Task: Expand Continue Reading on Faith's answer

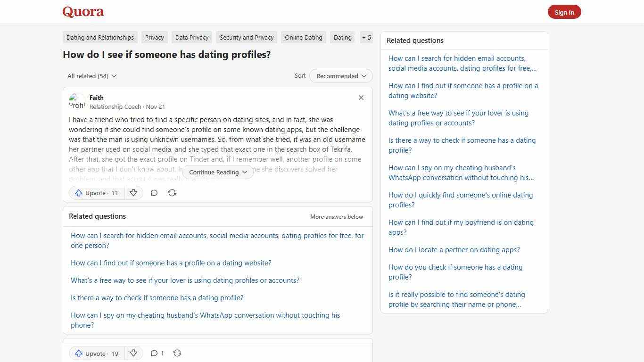Action: click(217, 172)
